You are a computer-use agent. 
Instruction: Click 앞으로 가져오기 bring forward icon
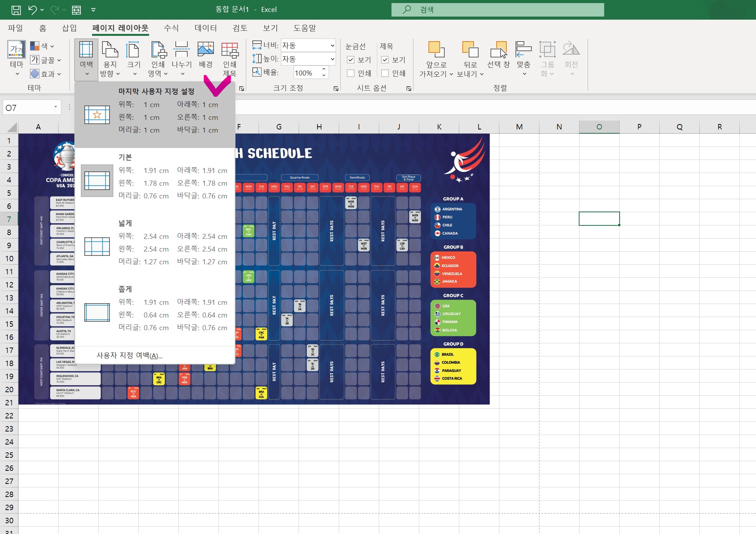coord(437,49)
